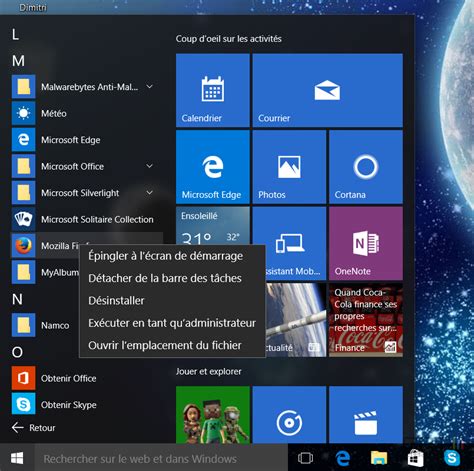474x471 pixels.
Task: Open the Cortana tile
Action: 366,167
